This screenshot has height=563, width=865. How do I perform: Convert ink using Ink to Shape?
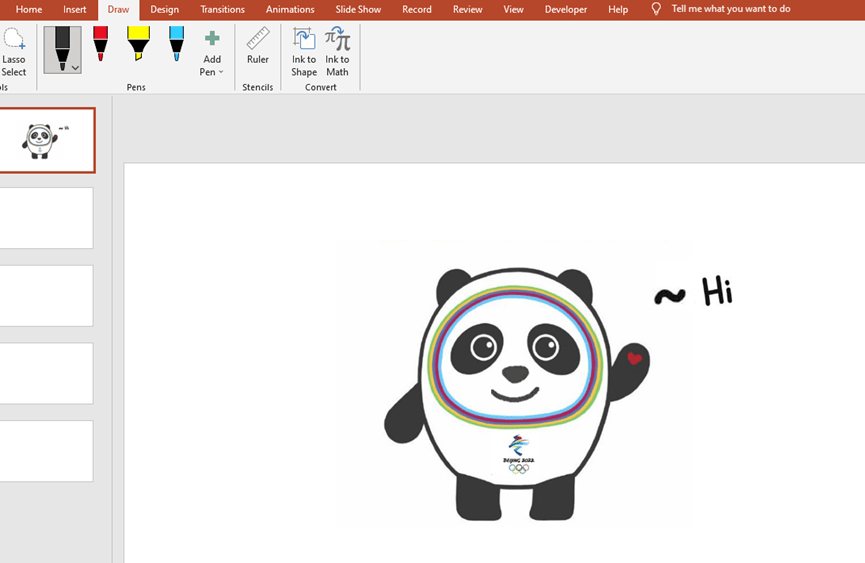tap(304, 52)
